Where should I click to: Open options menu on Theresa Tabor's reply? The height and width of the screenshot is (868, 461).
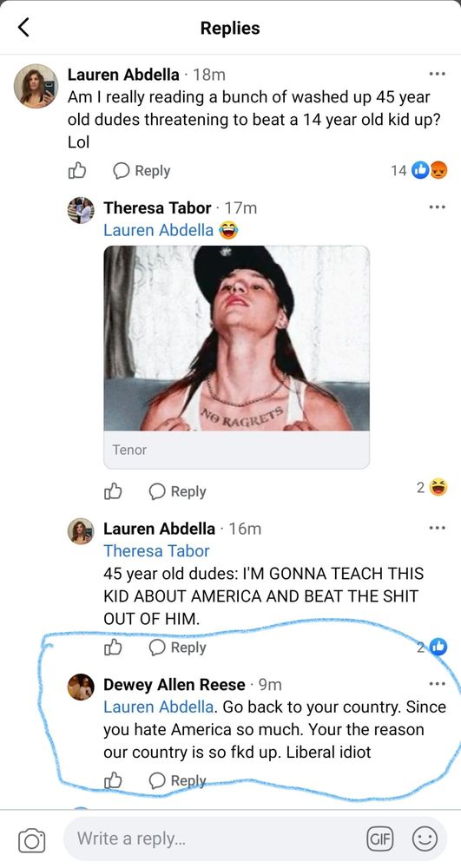pyautogui.click(x=438, y=207)
